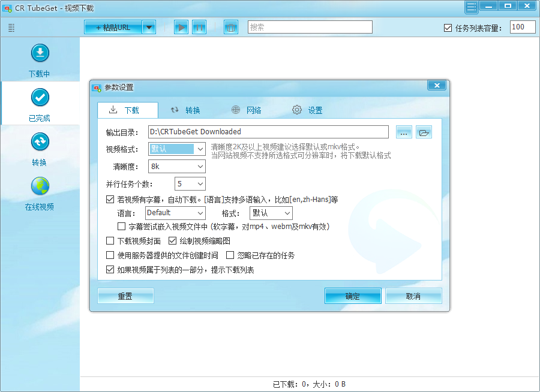The height and width of the screenshot is (392, 540).
Task: Open the 已完成 completed list icon
Action: click(40, 98)
